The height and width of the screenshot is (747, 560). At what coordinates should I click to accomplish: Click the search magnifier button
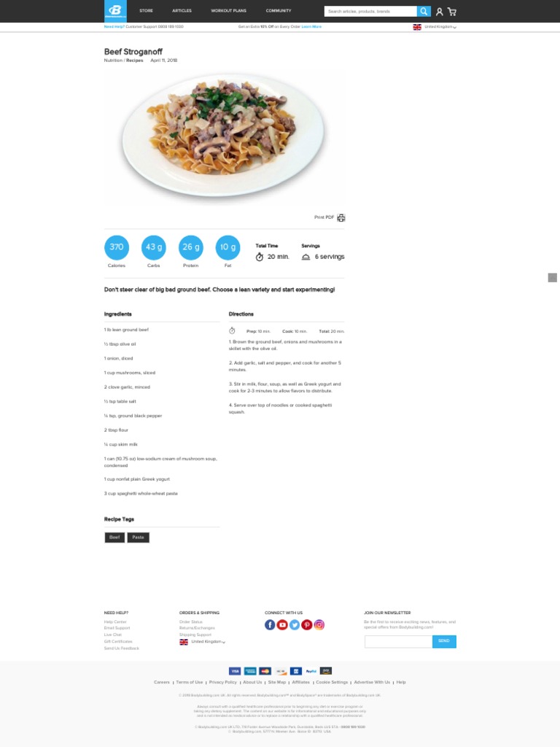(x=424, y=12)
